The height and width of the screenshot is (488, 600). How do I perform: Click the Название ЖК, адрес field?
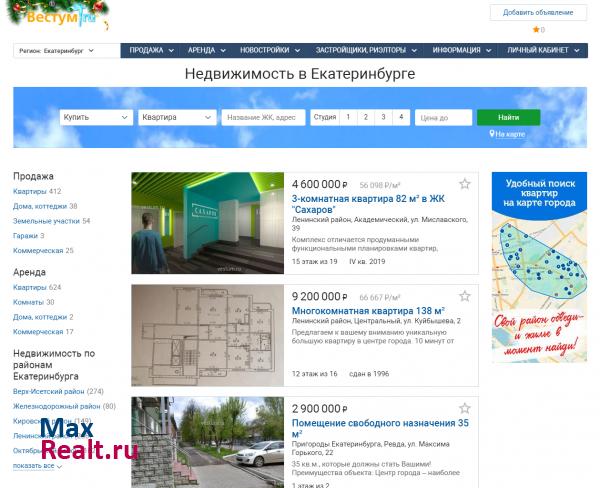tap(263, 117)
